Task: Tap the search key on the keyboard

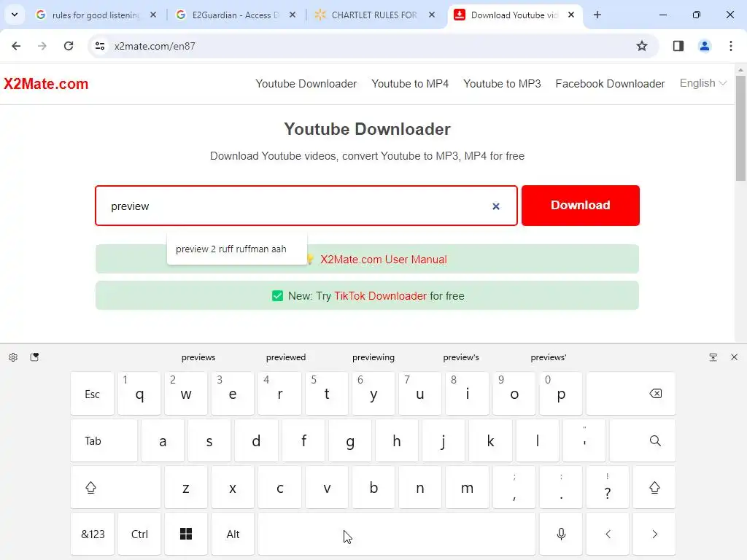Action: (x=643, y=441)
